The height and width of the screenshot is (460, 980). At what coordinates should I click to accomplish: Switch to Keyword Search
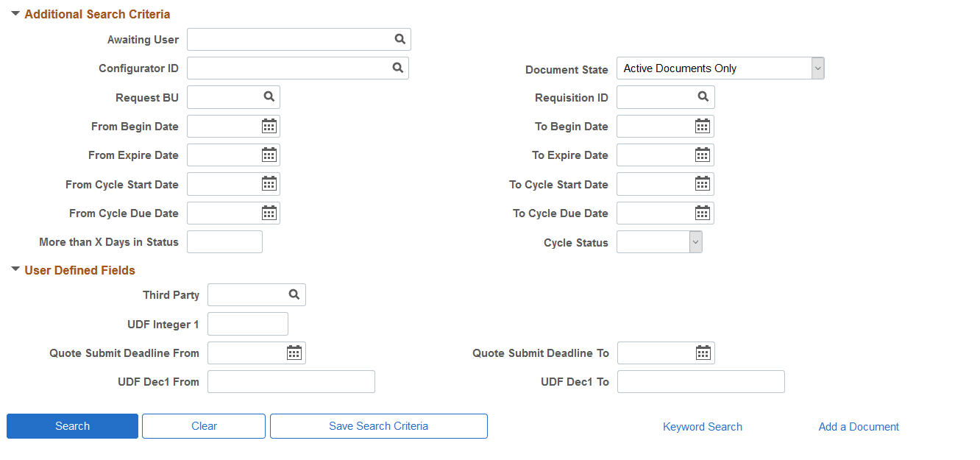pos(702,426)
